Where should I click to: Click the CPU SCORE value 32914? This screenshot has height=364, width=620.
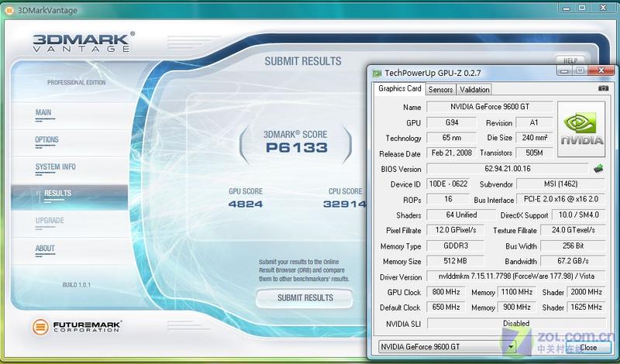[344, 204]
